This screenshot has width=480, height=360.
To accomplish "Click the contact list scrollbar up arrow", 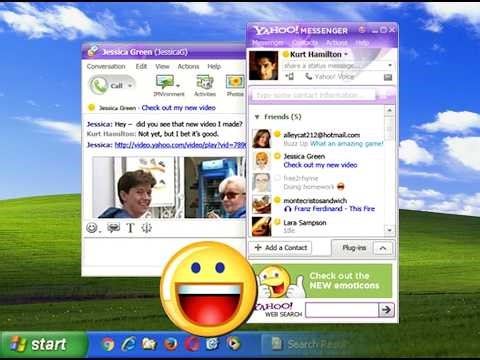I will (x=389, y=110).
